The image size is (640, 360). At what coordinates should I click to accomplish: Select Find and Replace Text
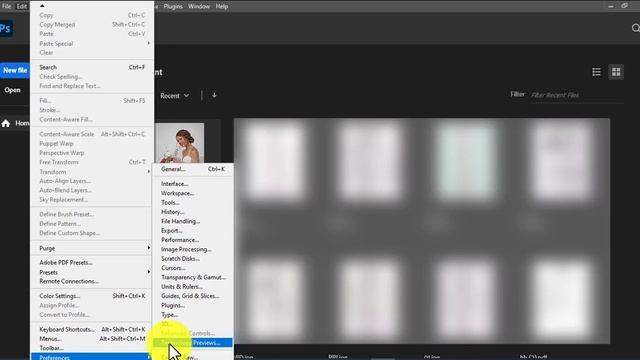pyautogui.click(x=92, y=86)
